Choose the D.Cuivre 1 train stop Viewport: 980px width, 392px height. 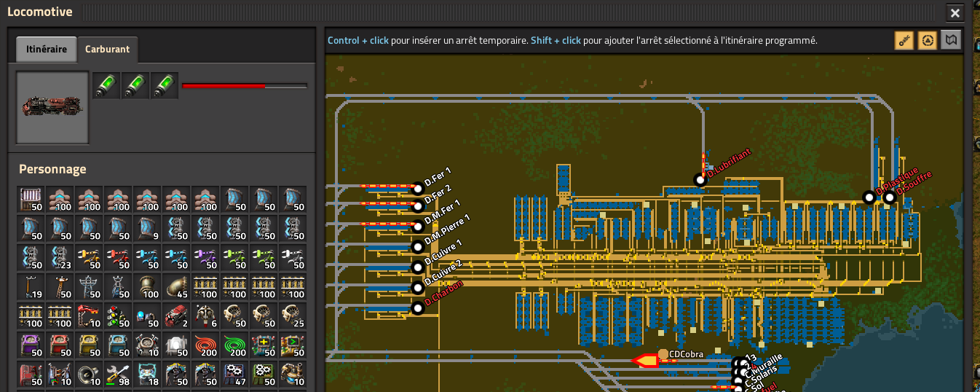(418, 267)
